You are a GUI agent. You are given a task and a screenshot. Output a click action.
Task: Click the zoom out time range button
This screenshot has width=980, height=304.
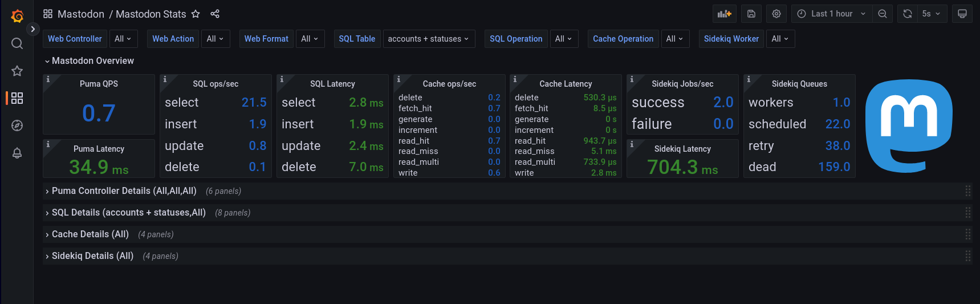tap(883, 14)
